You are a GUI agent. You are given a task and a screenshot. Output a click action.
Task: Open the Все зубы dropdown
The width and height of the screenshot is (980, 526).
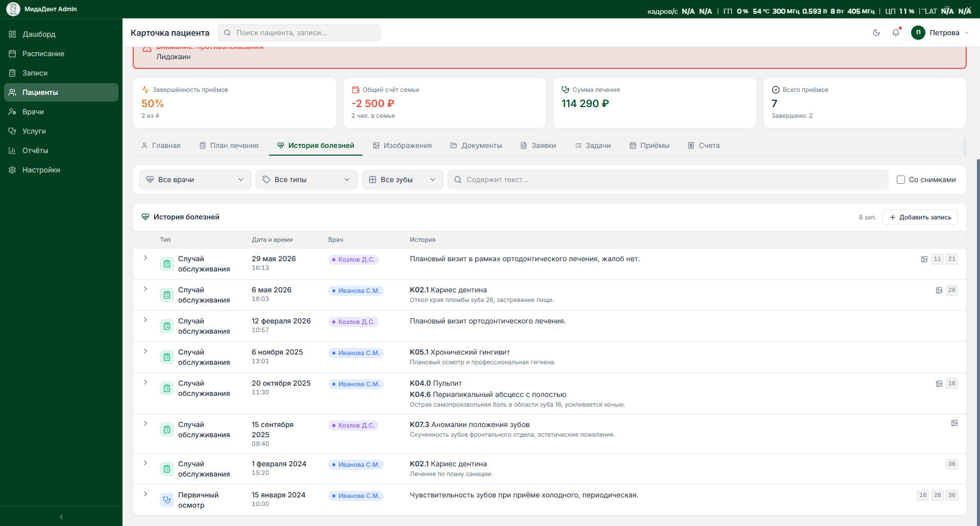[403, 180]
